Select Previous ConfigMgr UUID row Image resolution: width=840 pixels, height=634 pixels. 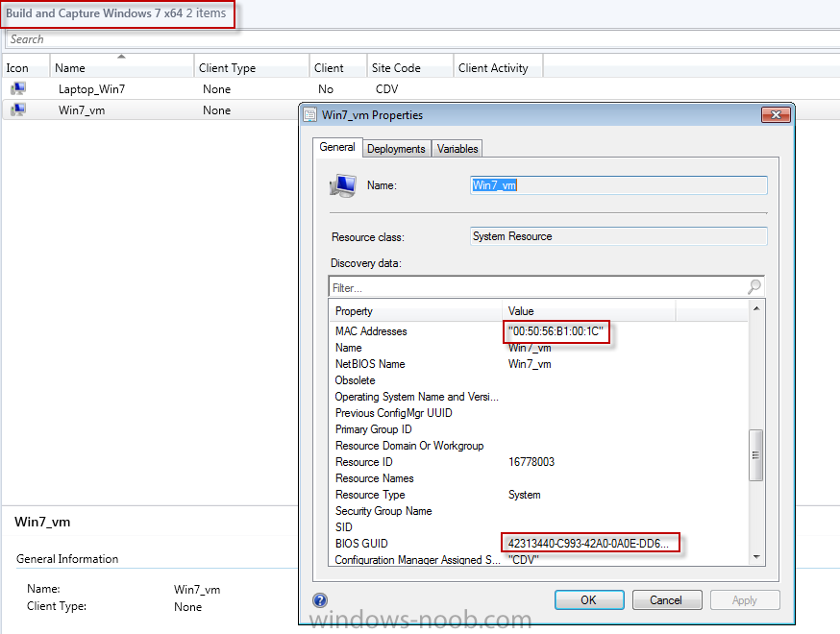[x=538, y=413]
